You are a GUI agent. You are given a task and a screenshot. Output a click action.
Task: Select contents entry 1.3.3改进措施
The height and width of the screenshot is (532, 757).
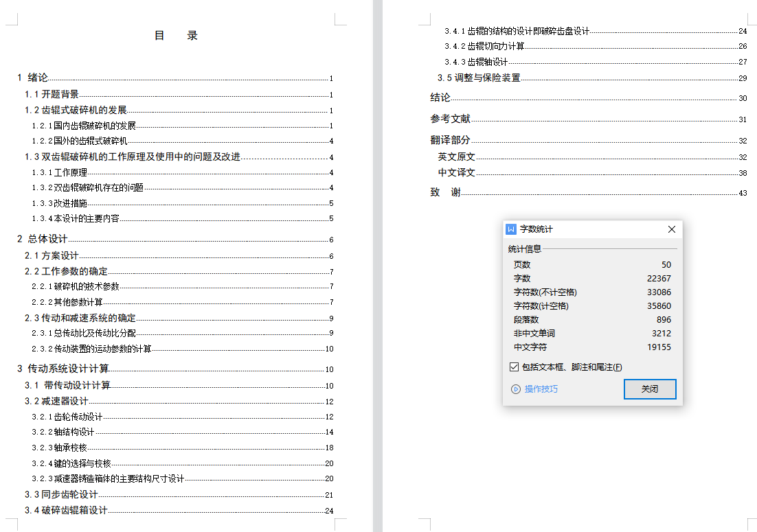click(x=60, y=203)
